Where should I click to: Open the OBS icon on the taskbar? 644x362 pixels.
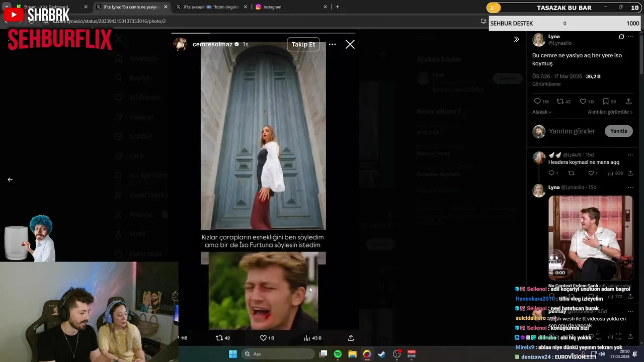[397, 354]
